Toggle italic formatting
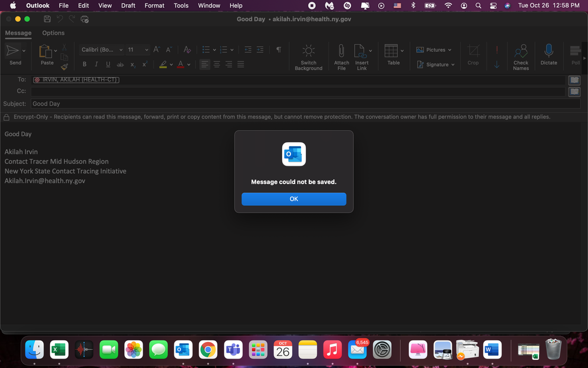 click(96, 64)
